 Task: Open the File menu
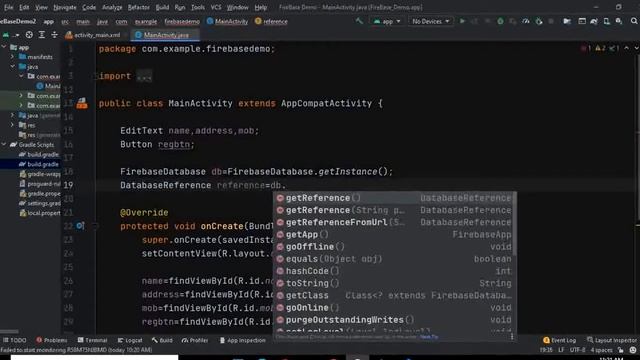tap(8, 7)
